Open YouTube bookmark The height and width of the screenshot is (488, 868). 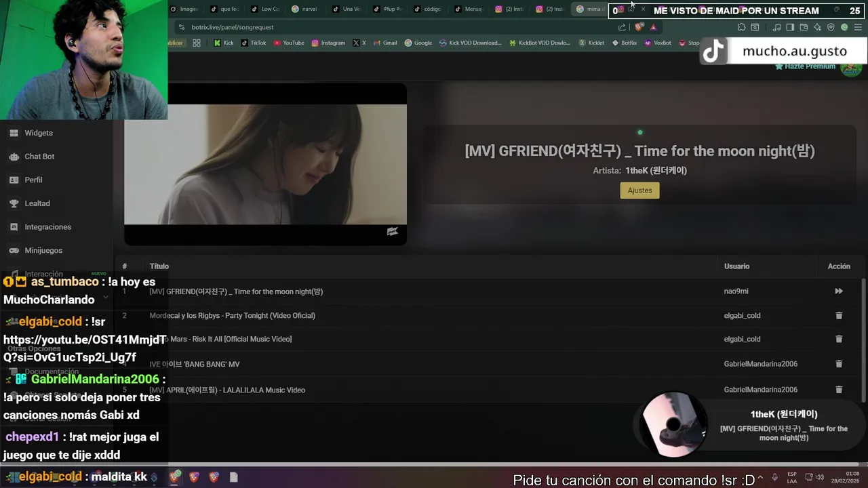click(289, 43)
